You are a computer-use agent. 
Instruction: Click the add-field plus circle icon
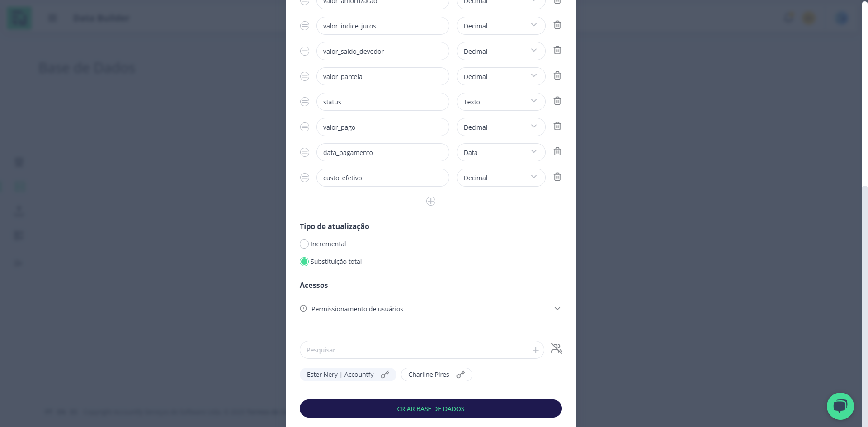click(431, 201)
